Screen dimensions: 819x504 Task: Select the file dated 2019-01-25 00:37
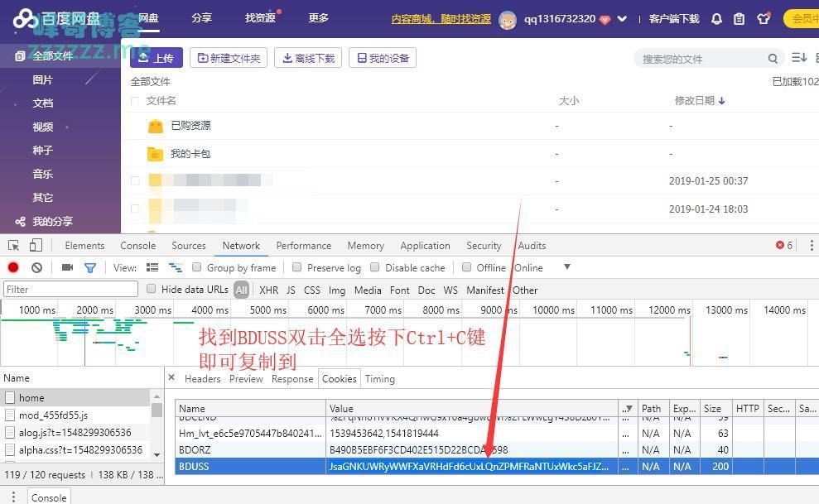coord(135,181)
